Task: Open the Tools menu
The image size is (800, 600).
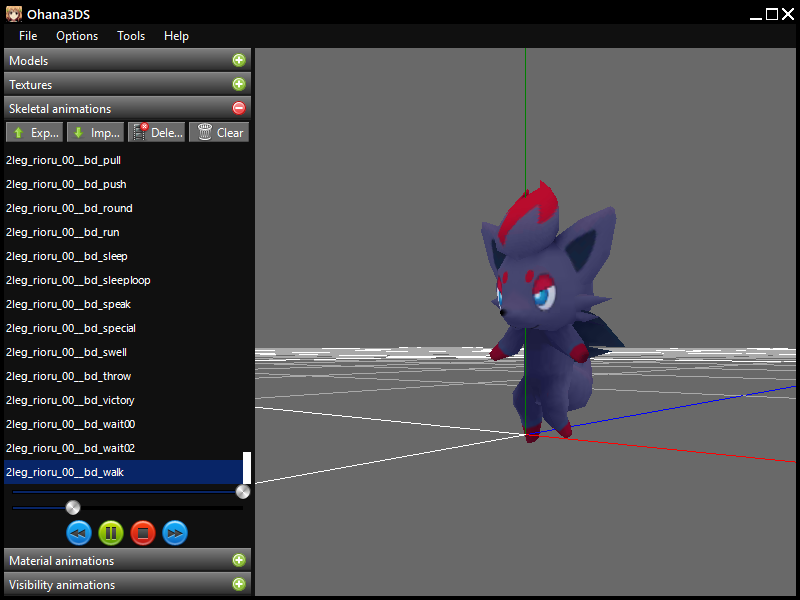Action: (131, 36)
